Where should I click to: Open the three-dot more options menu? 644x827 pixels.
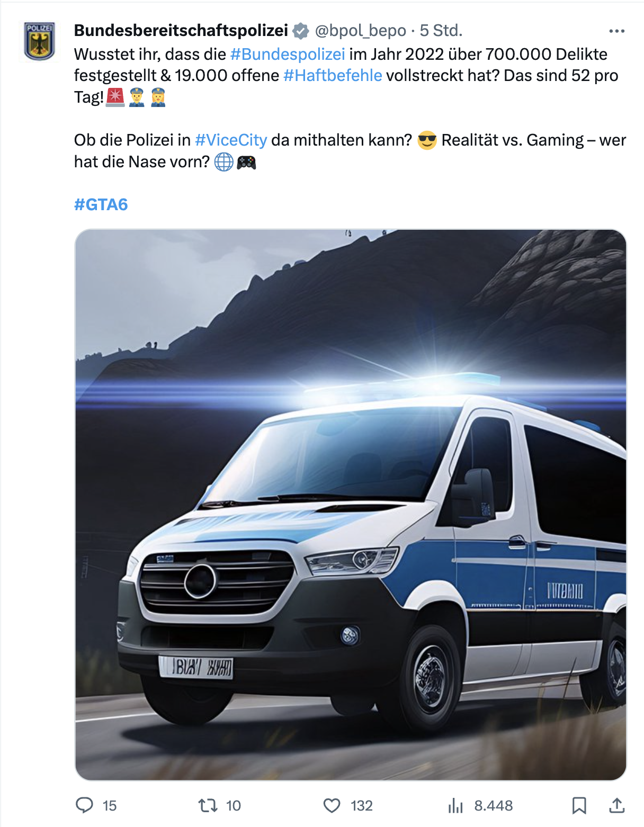tap(616, 31)
